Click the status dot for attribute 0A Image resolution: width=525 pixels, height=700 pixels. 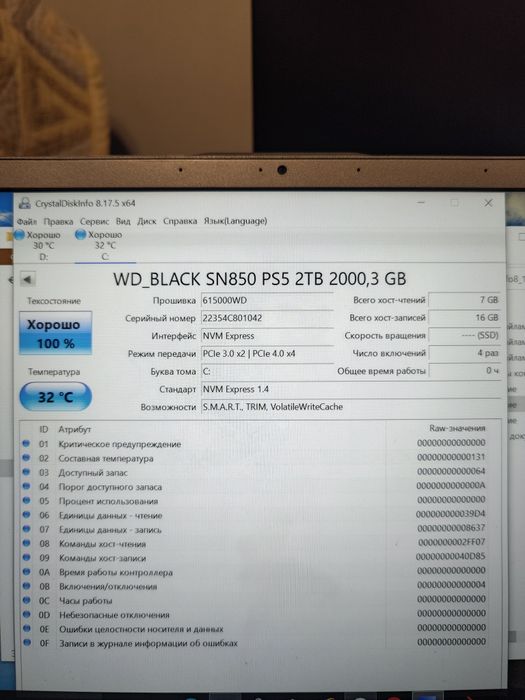(x=26, y=572)
